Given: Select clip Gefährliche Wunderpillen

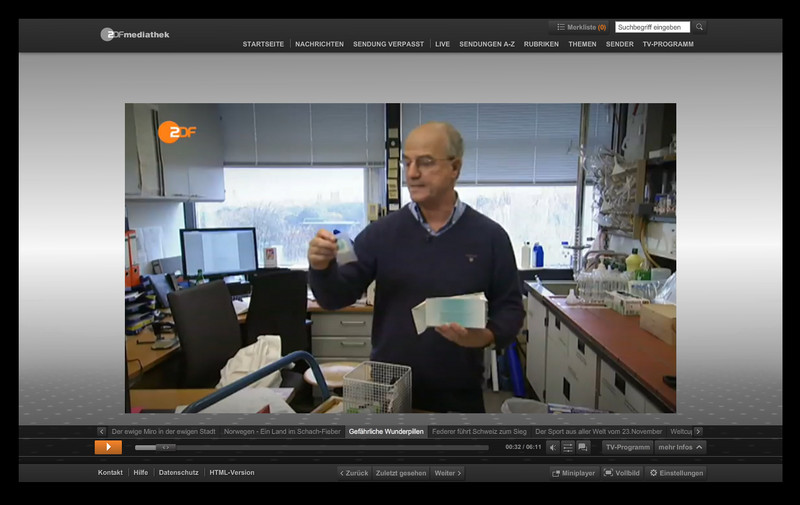Looking at the screenshot, I should click(x=386, y=432).
